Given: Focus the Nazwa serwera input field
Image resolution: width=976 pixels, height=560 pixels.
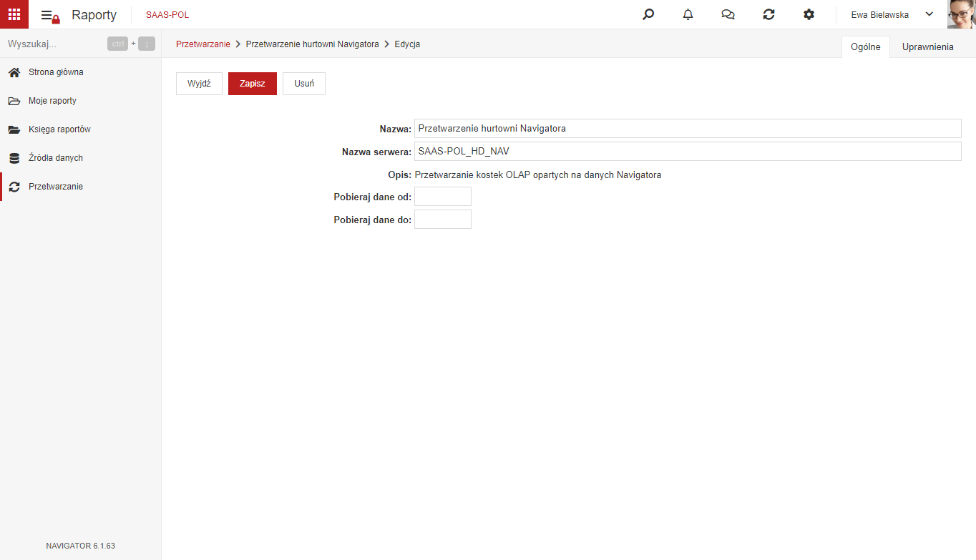Looking at the screenshot, I should coord(688,152).
